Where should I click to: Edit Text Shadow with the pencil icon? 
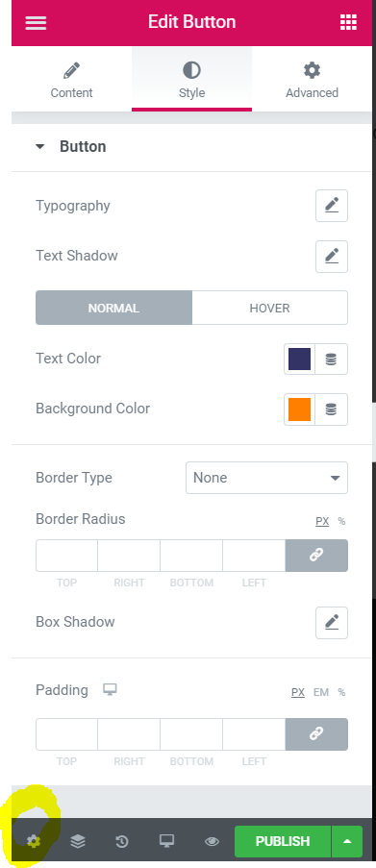click(332, 257)
